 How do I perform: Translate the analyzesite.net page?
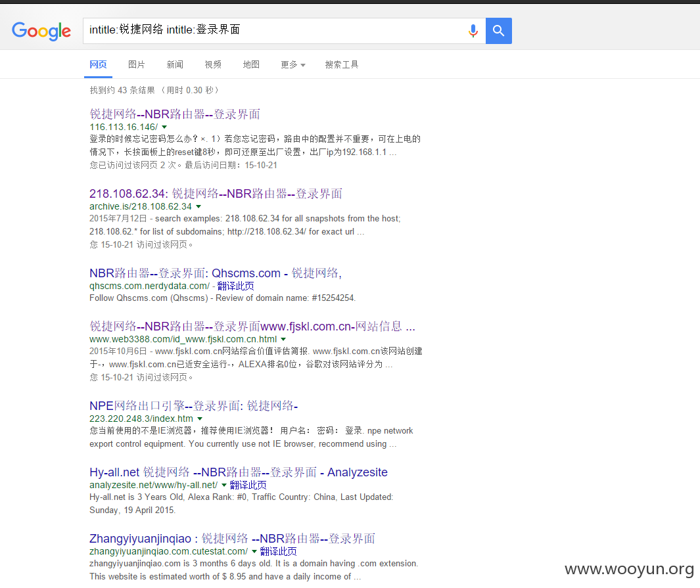pos(248,485)
